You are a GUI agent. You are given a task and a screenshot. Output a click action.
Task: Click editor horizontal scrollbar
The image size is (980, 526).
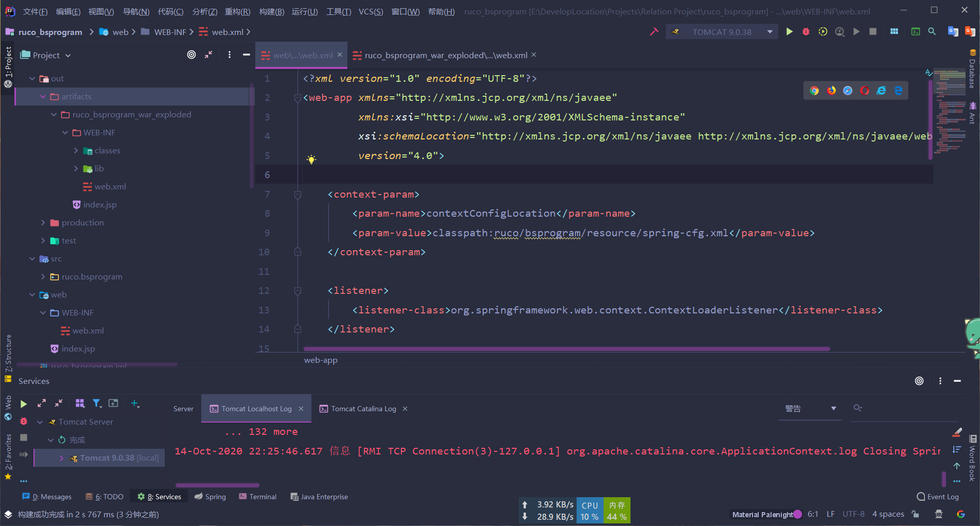coord(567,349)
